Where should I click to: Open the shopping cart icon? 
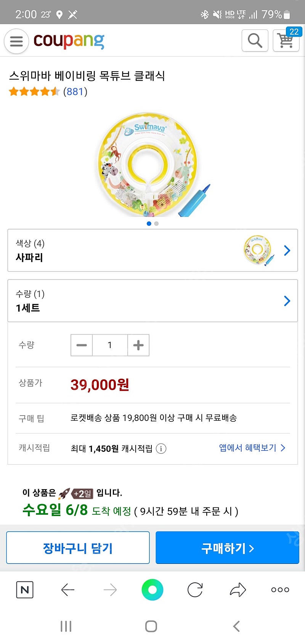tap(286, 40)
